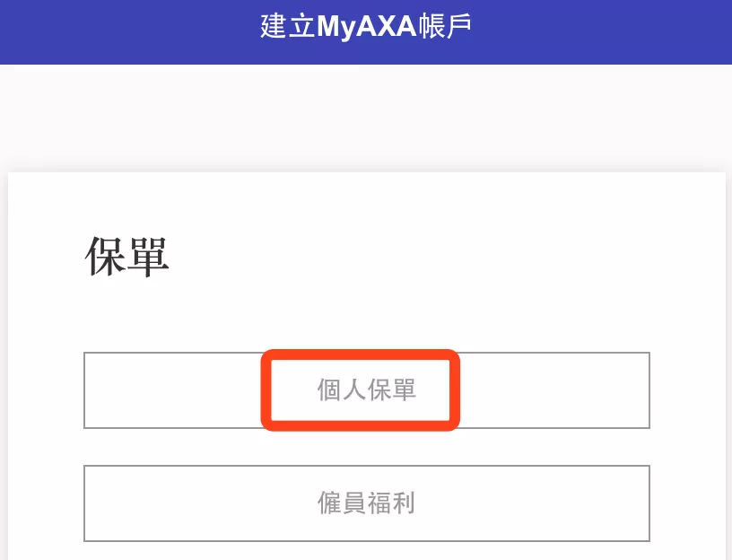This screenshot has width=732, height=560.
Task: Click the left part of the 僱員福利 button
Action: 187,503
